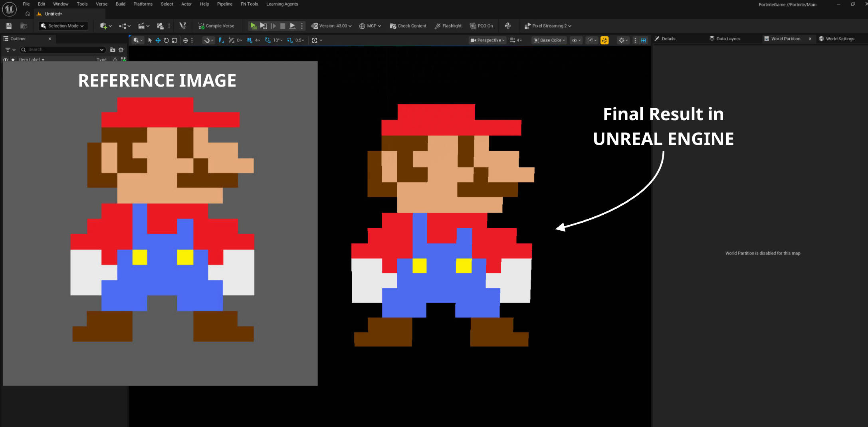Click the Python script icon in toolbar
868x427 pixels.
click(508, 26)
